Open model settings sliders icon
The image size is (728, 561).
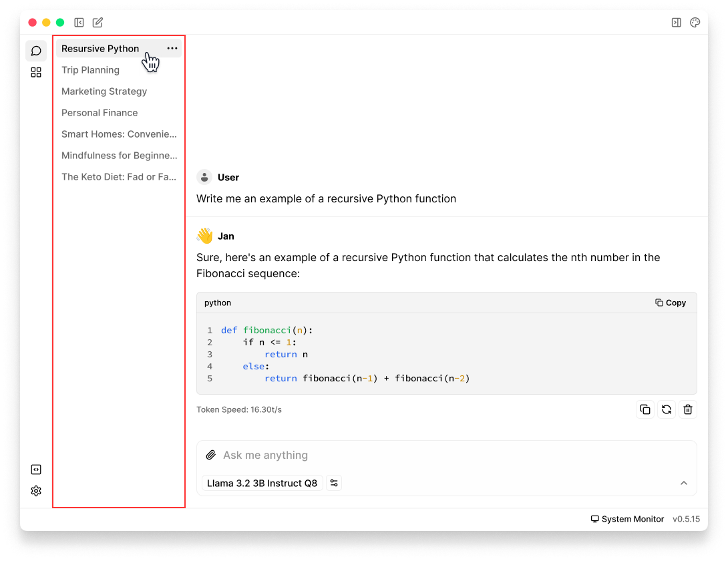click(334, 483)
